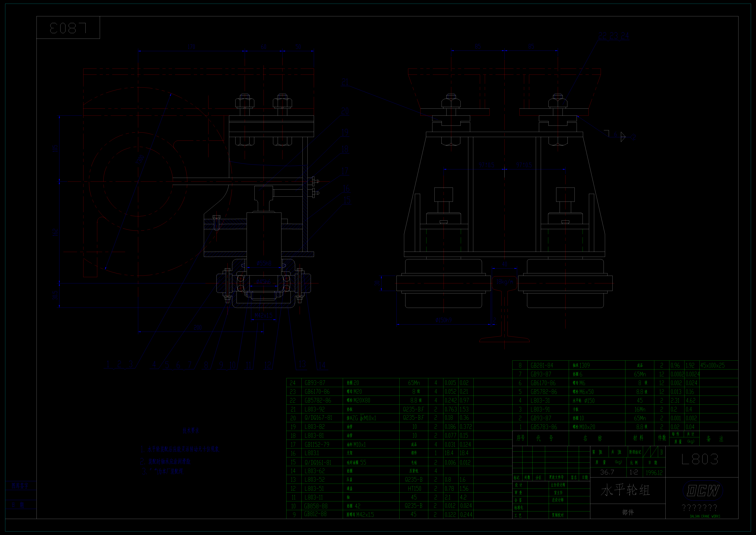The image size is (756, 535).
Task: Click the '1:2' scale value
Action: click(x=634, y=472)
